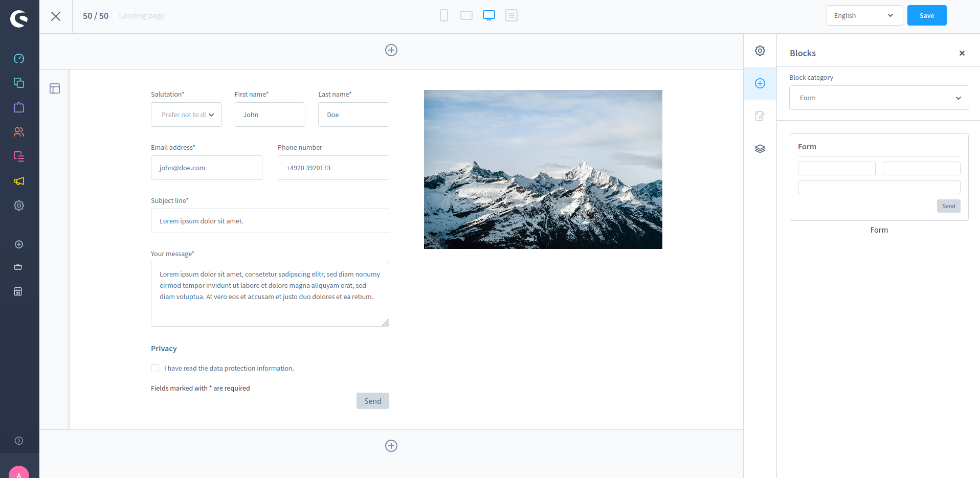Open the Salutation dropdown
The width and height of the screenshot is (980, 478).
tap(186, 115)
